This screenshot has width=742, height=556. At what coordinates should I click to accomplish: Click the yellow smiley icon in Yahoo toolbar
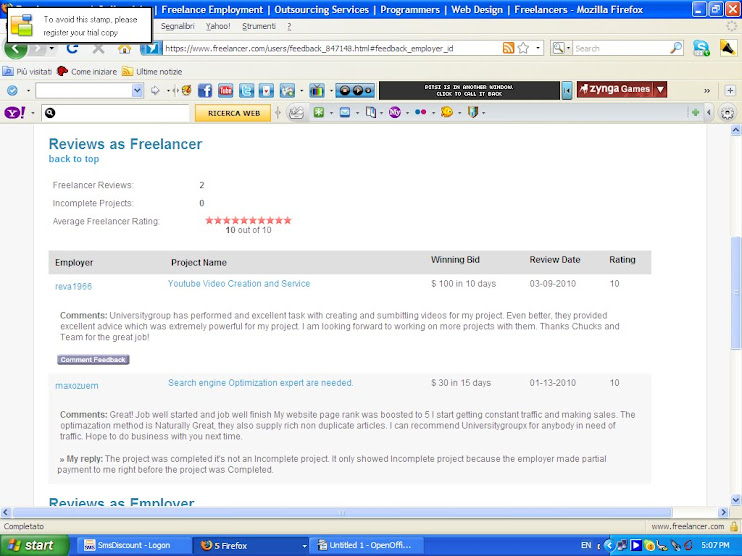tap(446, 112)
